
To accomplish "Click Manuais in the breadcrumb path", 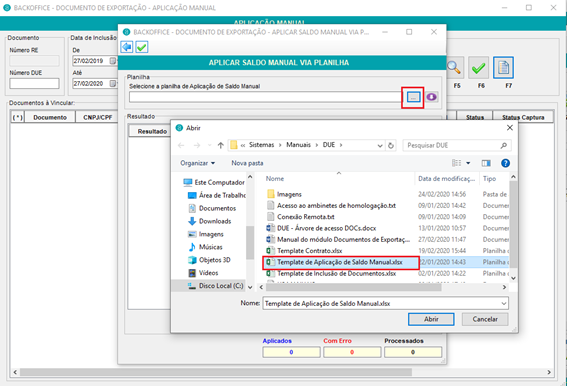I will pyautogui.click(x=298, y=145).
